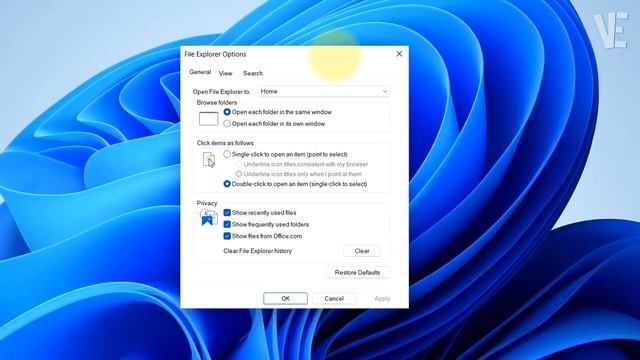Expand the Open File Explorer to dropdown
This screenshot has height=360, width=640.
[x=324, y=91]
